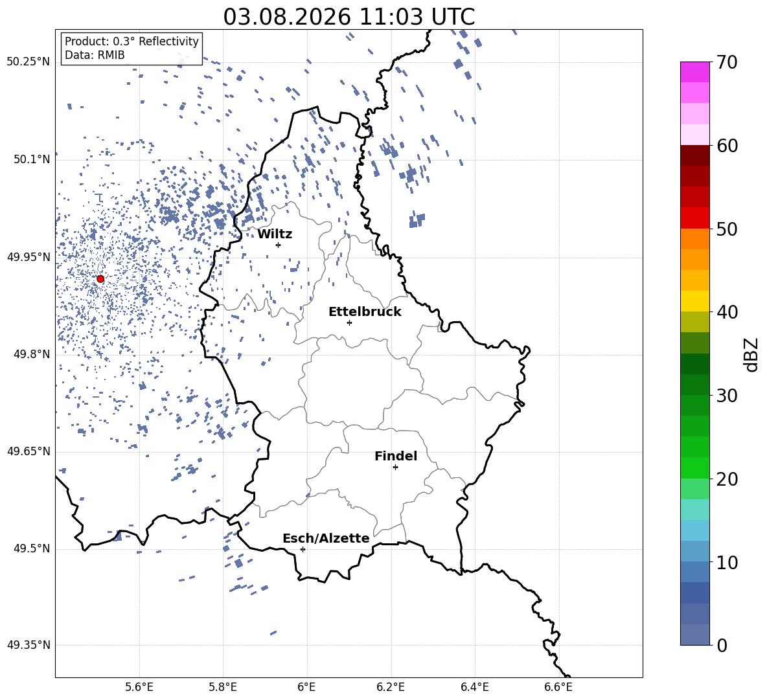Select the Ettelbruck station cross marker
The height and width of the screenshot is (700, 767).
point(349,322)
